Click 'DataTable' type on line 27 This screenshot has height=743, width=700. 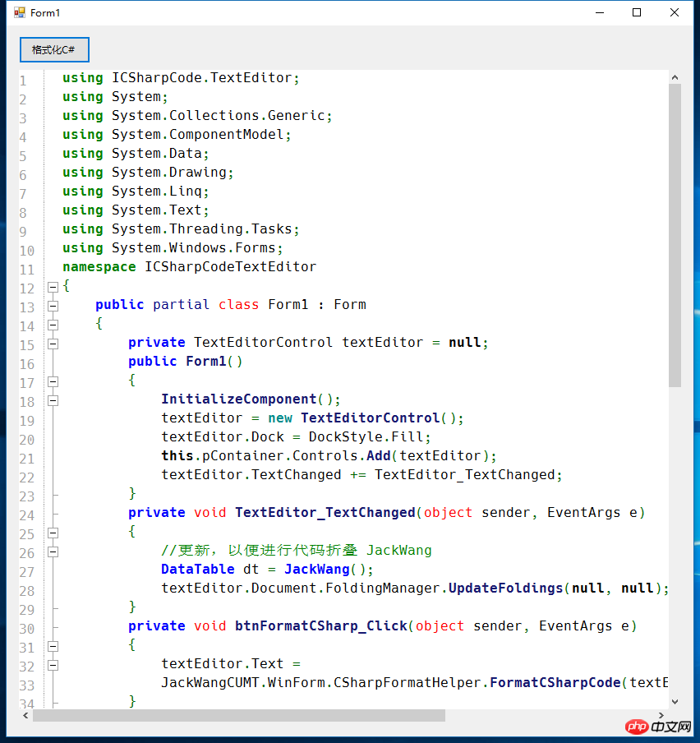198,570
